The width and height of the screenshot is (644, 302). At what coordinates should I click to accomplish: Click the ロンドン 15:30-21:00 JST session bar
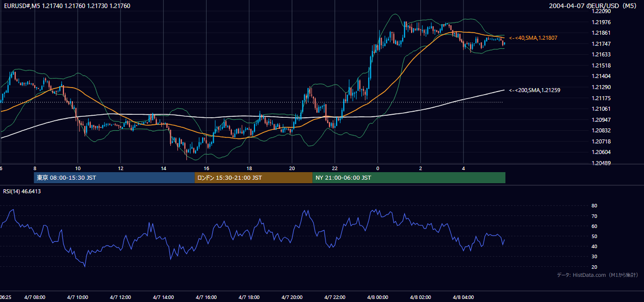(253, 178)
